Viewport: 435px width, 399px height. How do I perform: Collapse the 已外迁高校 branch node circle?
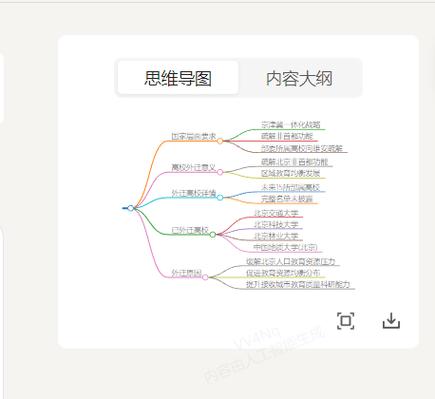click(x=213, y=235)
